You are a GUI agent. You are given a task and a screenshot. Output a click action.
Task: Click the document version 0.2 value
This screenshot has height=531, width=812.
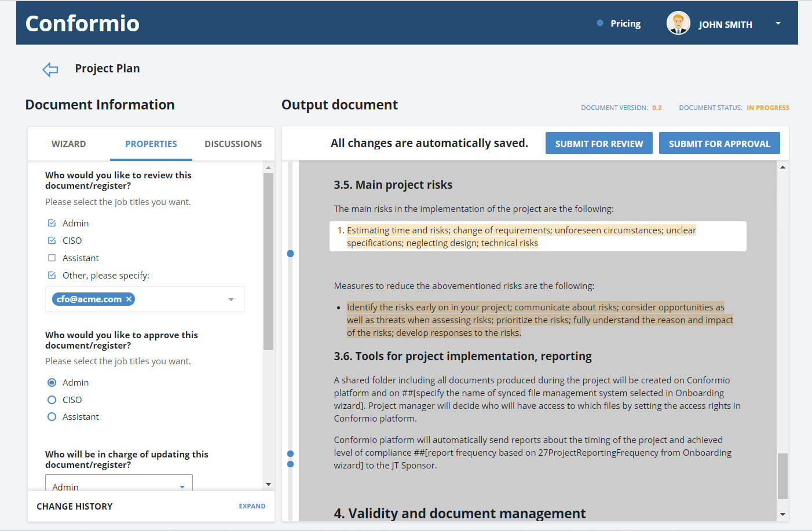pos(657,108)
